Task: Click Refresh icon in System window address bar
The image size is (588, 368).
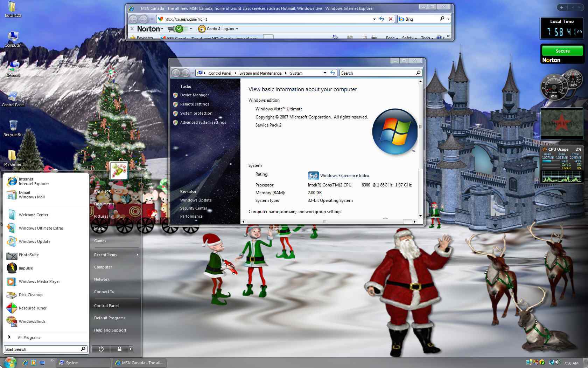Action: click(x=333, y=73)
